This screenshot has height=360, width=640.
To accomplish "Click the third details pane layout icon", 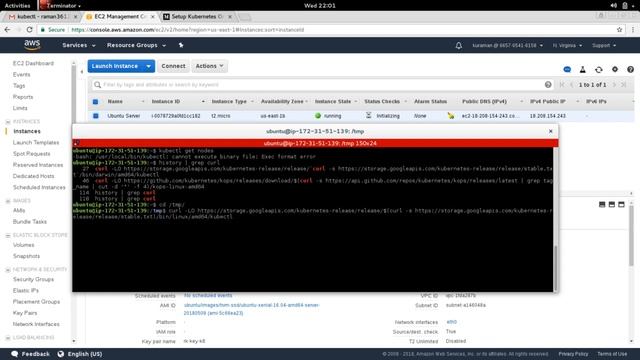I will (x=621, y=204).
